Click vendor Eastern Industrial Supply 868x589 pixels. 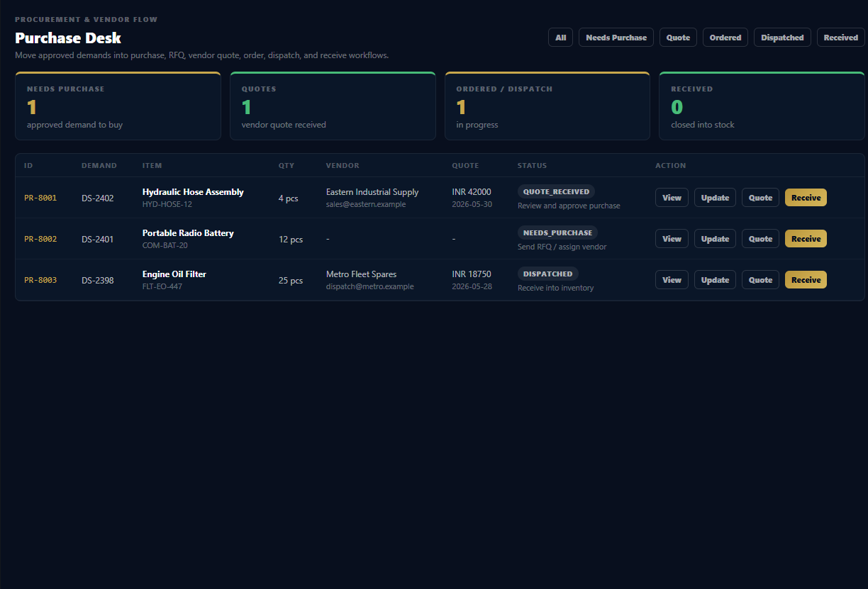372,192
